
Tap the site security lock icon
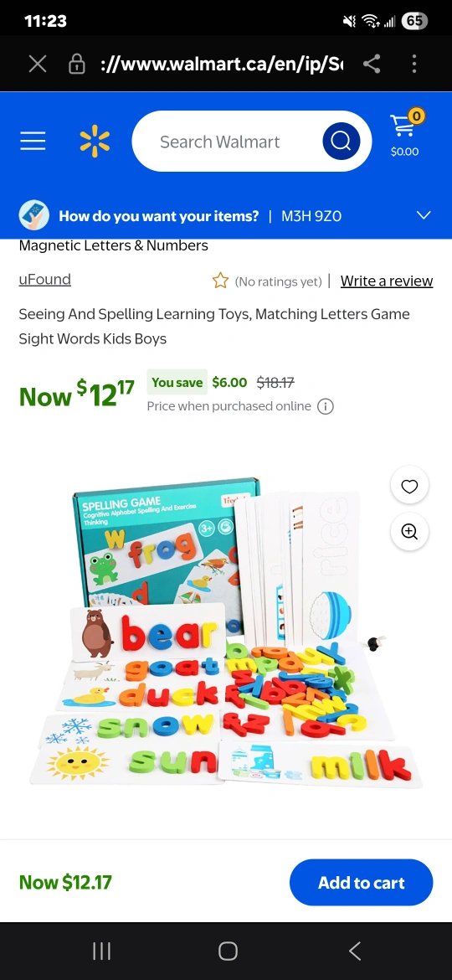77,64
